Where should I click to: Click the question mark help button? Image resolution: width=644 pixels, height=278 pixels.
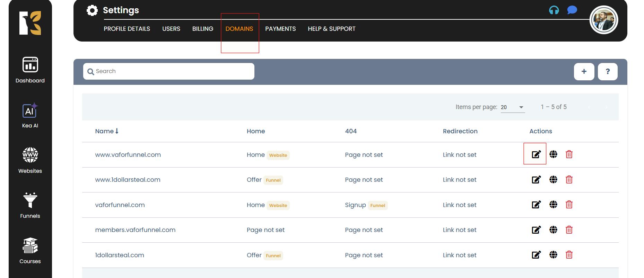tap(608, 72)
